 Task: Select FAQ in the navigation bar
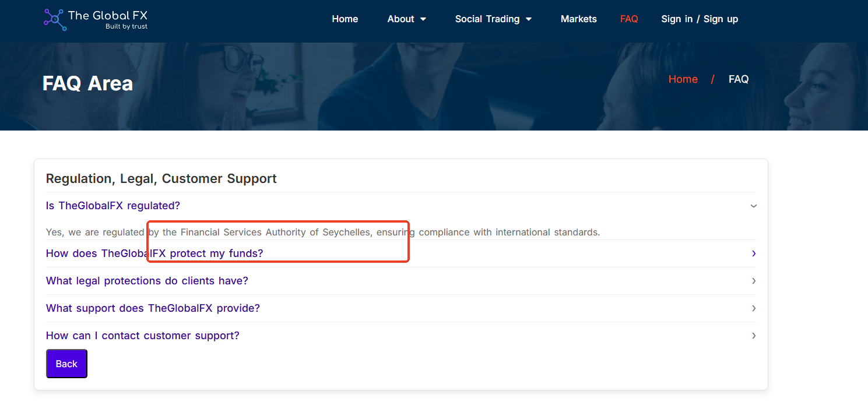[x=629, y=19]
